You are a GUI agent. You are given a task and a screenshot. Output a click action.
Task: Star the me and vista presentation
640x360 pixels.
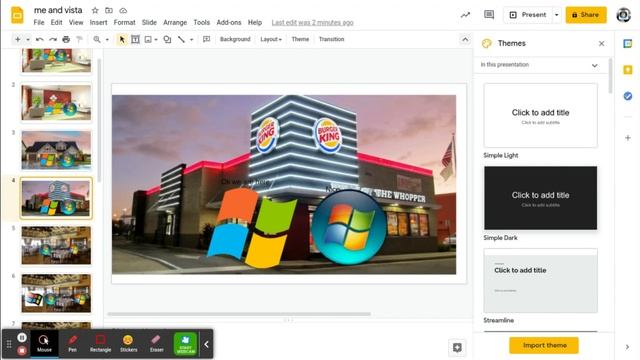95,10
